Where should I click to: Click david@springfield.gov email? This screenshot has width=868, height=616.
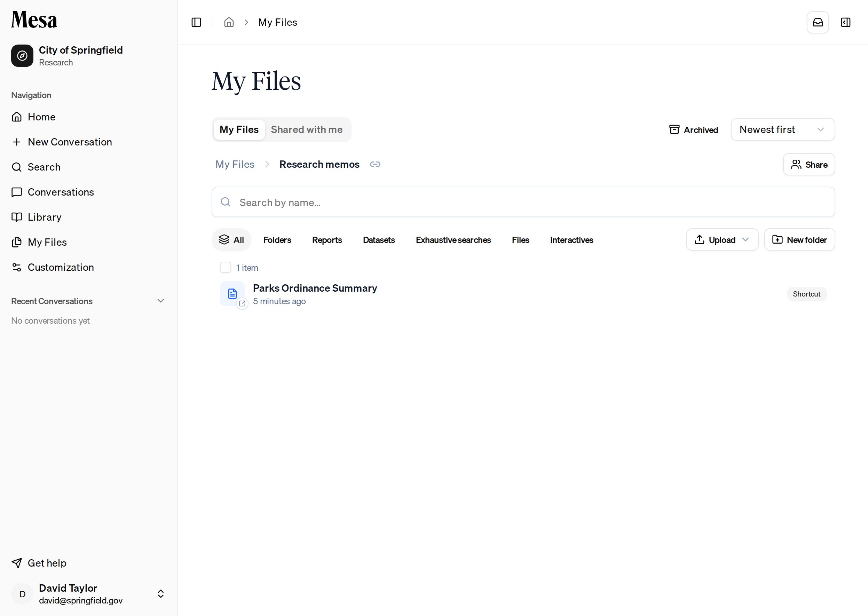point(81,600)
